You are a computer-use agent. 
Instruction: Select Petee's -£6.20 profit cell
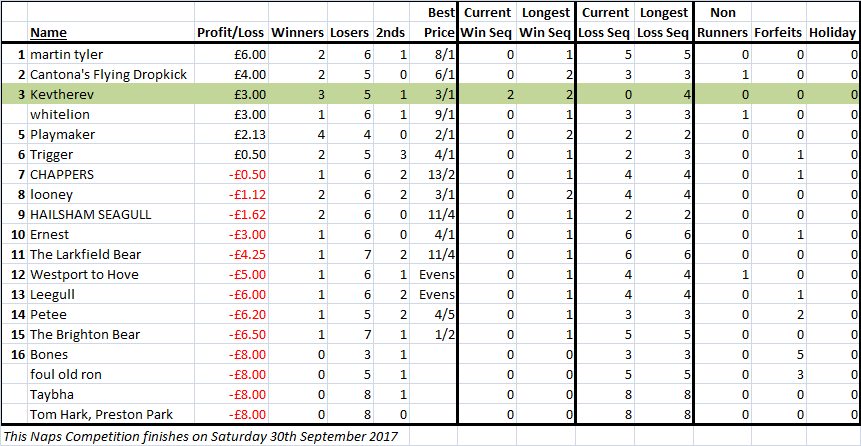click(x=232, y=315)
